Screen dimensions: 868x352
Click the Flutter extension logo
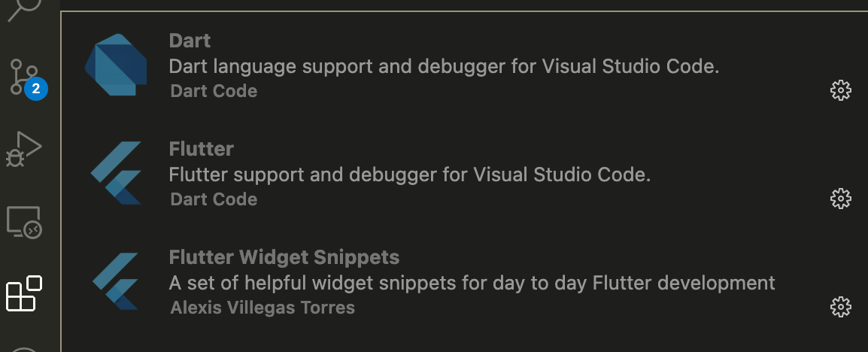[x=116, y=173]
